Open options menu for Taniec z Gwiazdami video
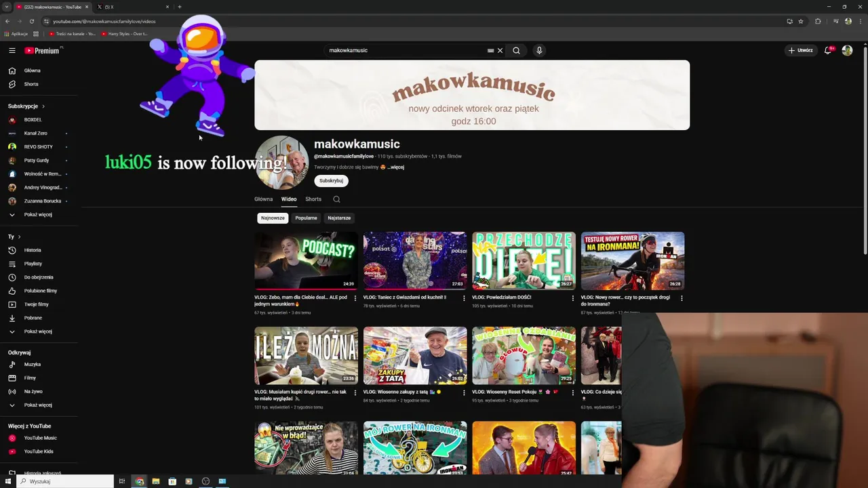 464,298
